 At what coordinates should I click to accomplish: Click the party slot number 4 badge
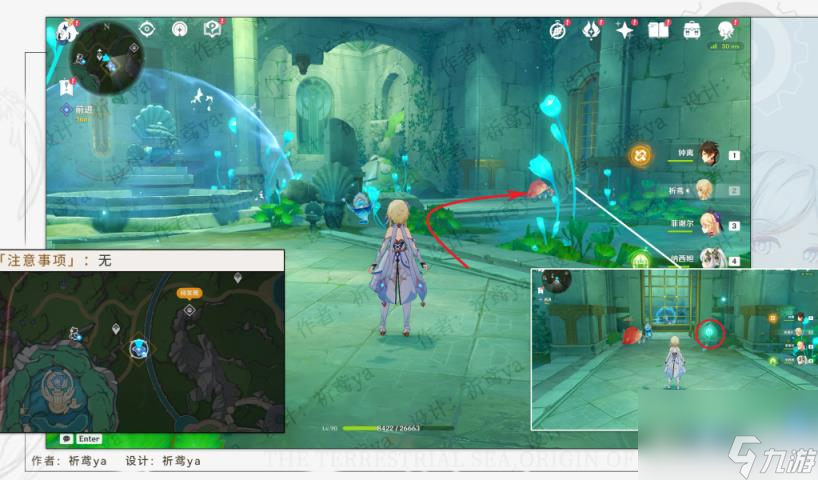(733, 261)
